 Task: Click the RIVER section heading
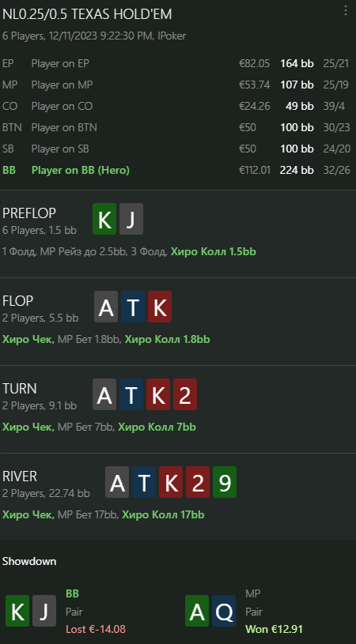point(20,476)
